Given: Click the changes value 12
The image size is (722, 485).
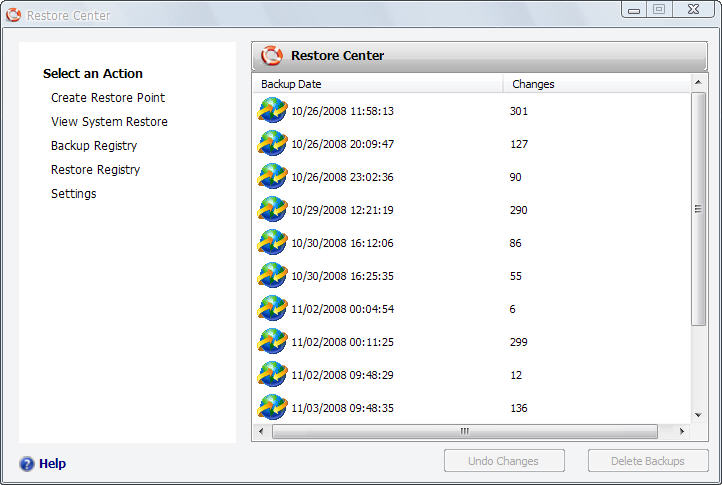Looking at the screenshot, I should 516,375.
